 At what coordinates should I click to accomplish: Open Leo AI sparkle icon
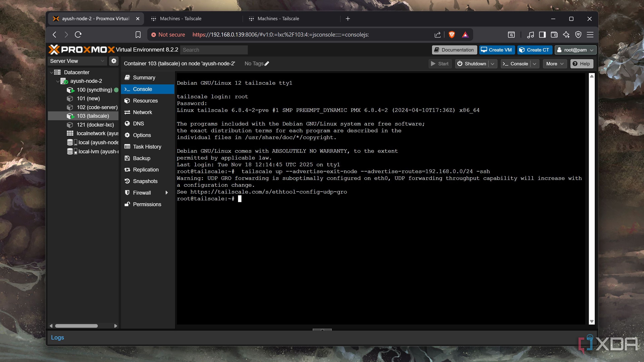pyautogui.click(x=566, y=35)
